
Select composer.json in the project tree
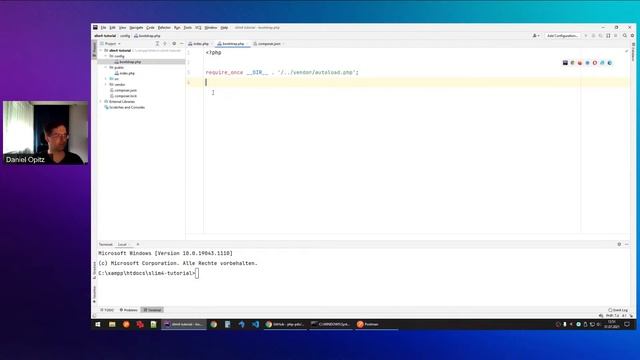point(123,90)
